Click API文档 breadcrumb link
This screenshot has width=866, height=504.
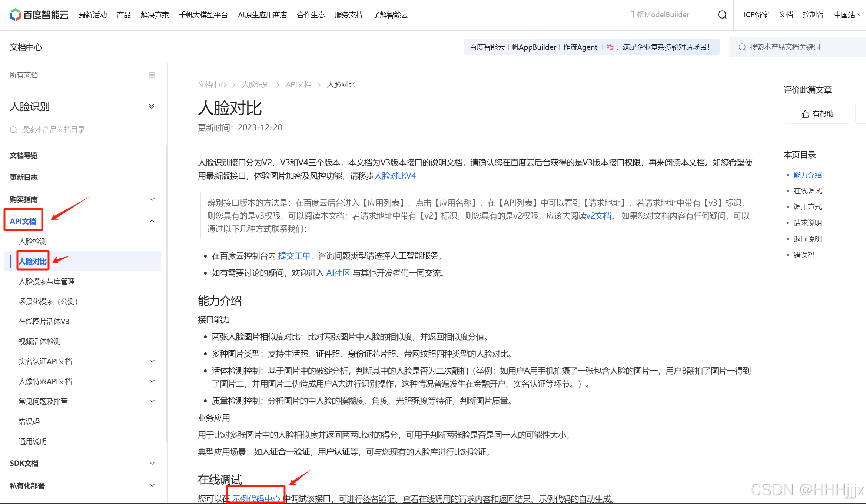tap(298, 84)
